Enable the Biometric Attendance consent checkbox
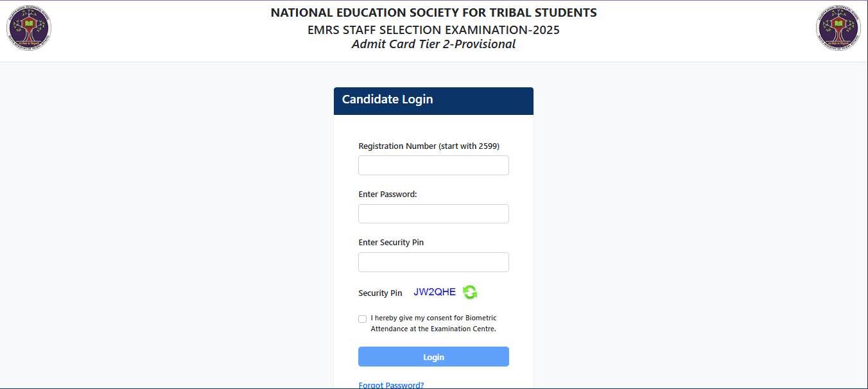The image size is (868, 389). click(x=362, y=318)
